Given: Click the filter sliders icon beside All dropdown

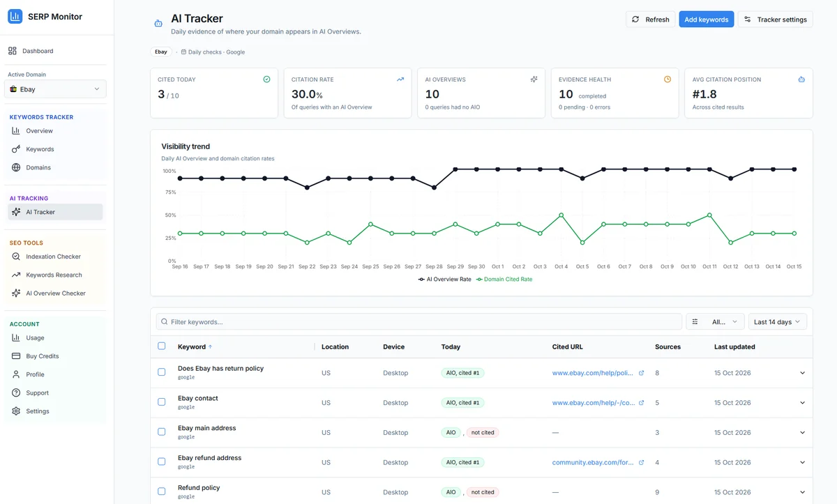Looking at the screenshot, I should click(695, 322).
